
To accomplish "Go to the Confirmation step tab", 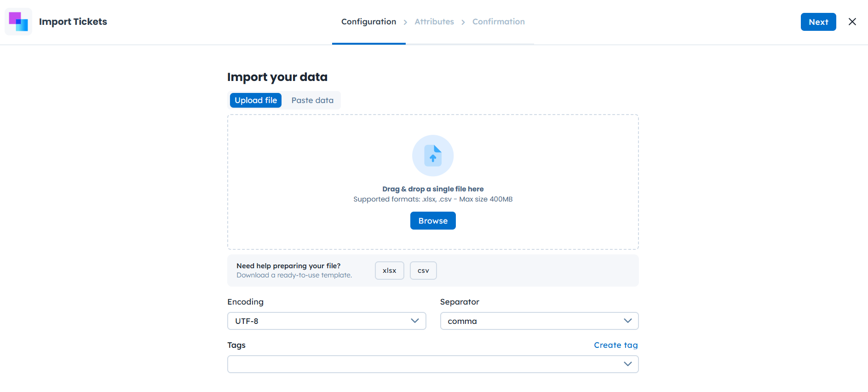I will click(x=498, y=22).
